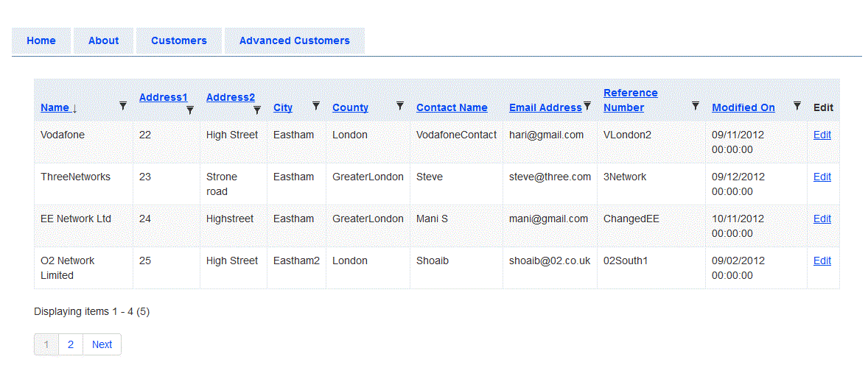Open the Address1 column filter icon
Viewport: 868px width, 365px height.
click(x=190, y=110)
